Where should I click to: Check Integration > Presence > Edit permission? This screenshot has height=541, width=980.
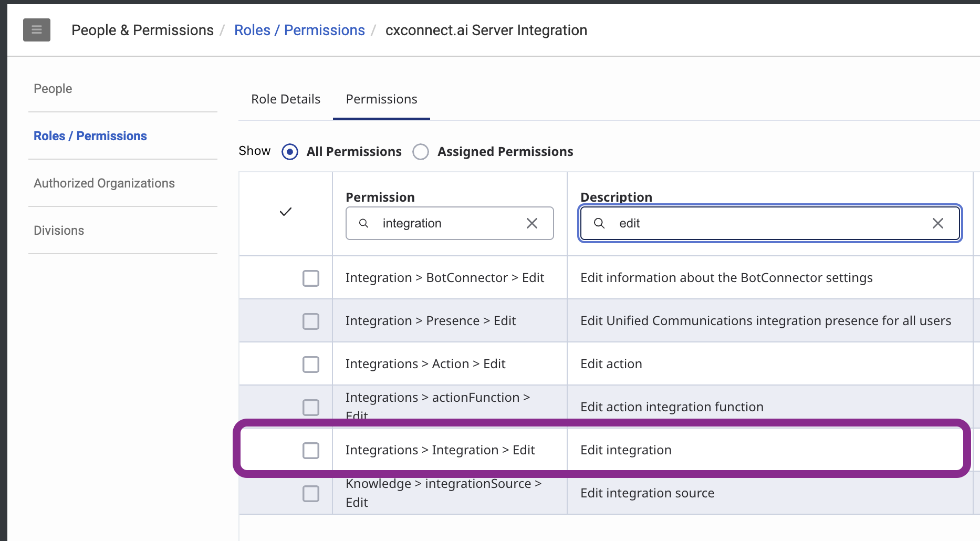[311, 321]
